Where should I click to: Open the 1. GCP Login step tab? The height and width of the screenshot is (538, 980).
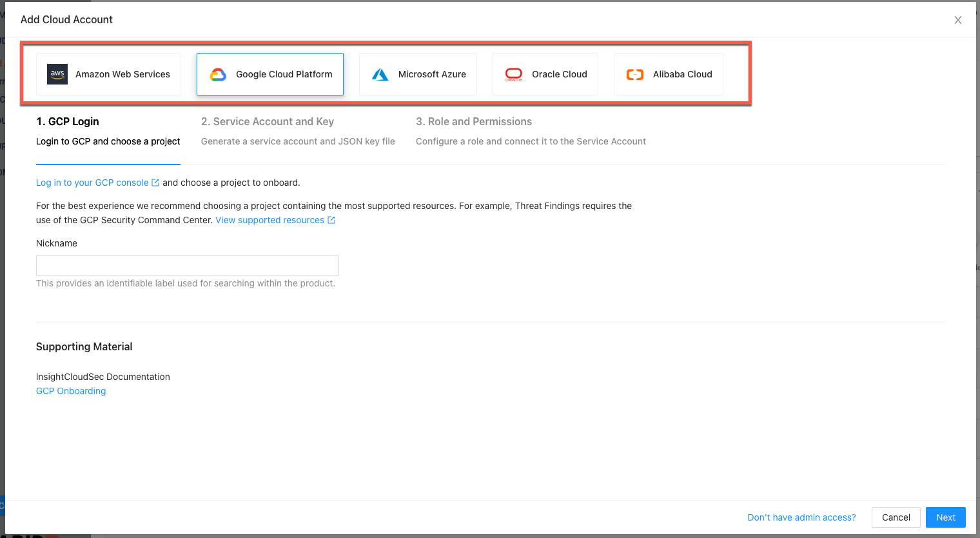tap(108, 131)
